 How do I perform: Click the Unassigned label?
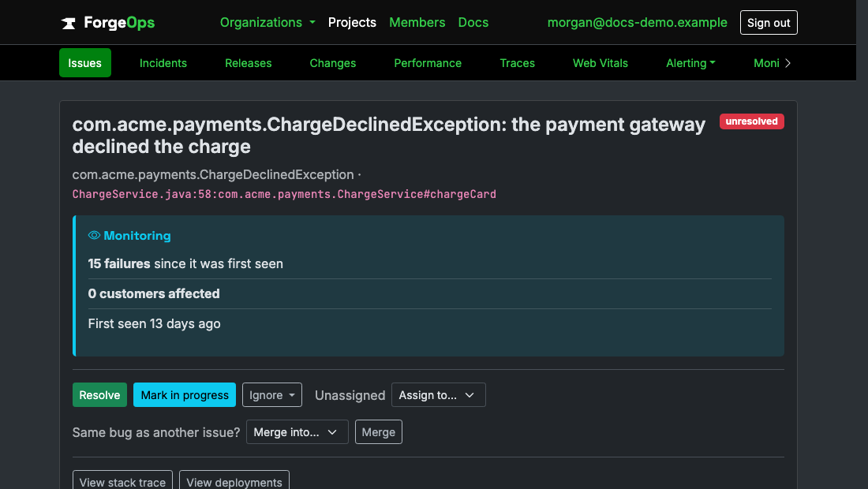pyautogui.click(x=350, y=395)
